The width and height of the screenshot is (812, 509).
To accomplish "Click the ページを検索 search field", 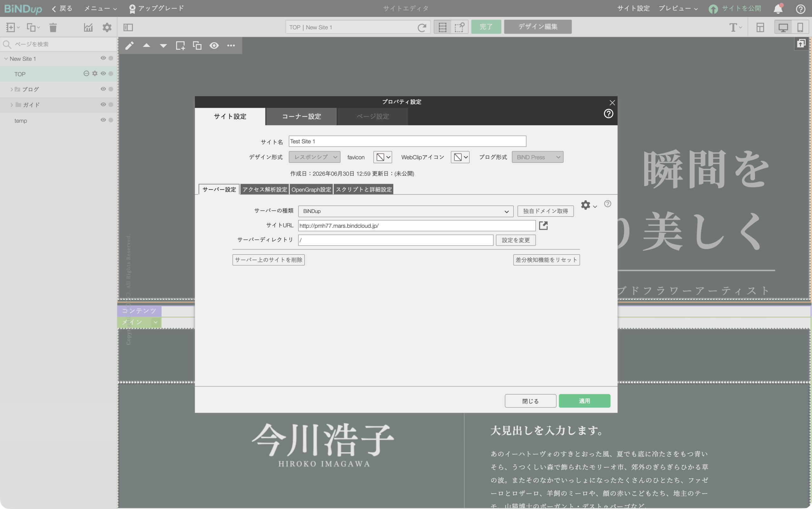I will click(x=59, y=44).
